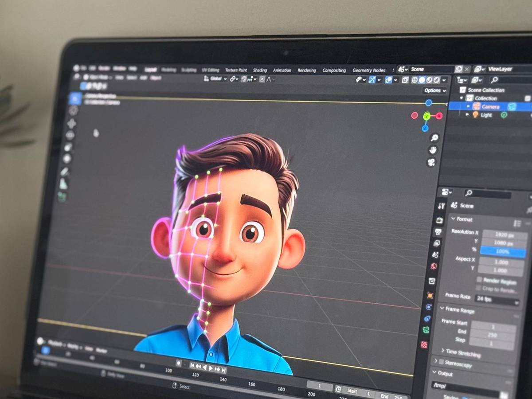Switch to wireframe viewport shading
This screenshot has width=532, height=399.
[415, 80]
